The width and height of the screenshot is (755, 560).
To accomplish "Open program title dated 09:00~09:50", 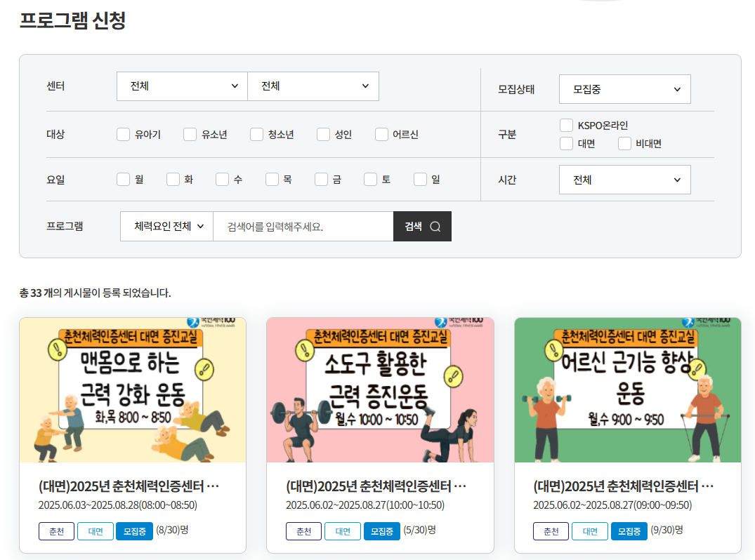I will (624, 486).
